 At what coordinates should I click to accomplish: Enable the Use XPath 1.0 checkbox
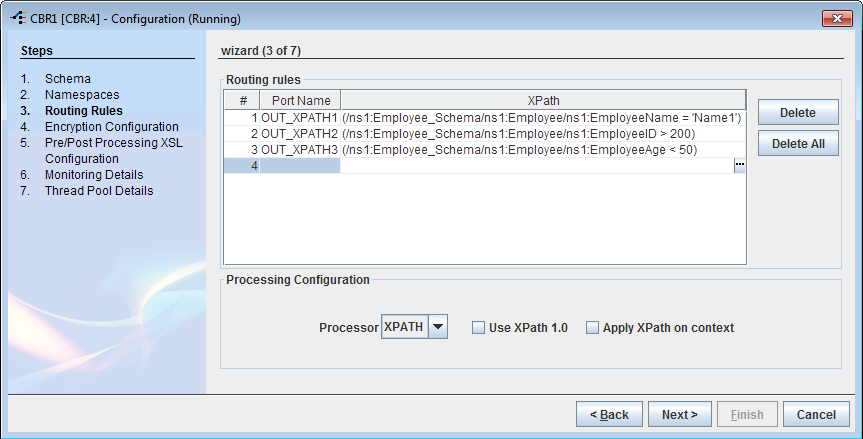tap(478, 328)
